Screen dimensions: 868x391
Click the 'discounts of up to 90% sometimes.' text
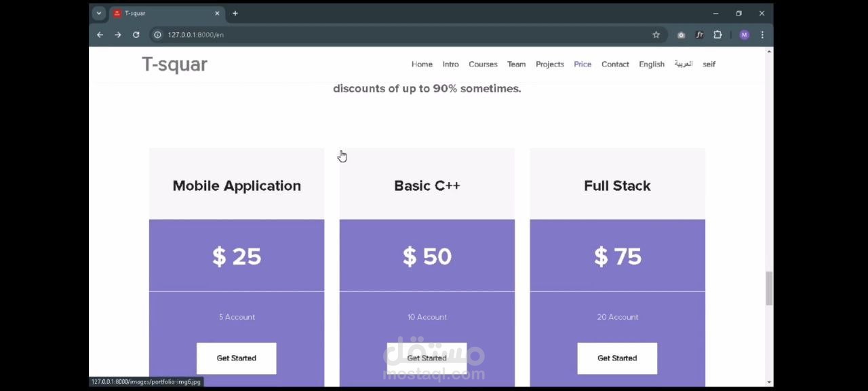pos(427,89)
